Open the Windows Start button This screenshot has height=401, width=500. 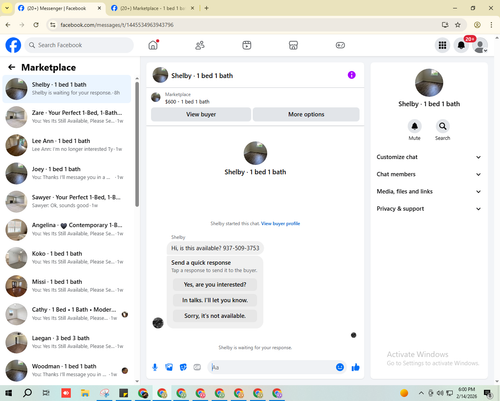[x=8, y=393]
